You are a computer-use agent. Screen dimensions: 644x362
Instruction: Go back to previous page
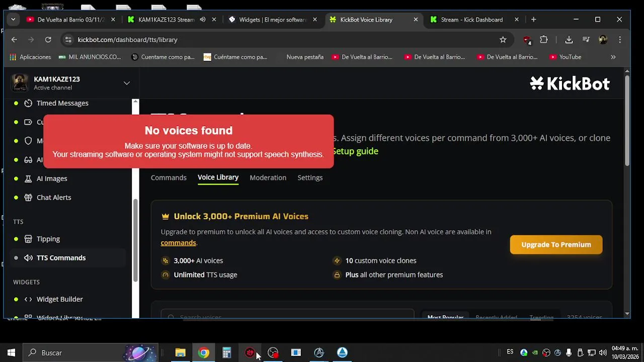point(14,40)
